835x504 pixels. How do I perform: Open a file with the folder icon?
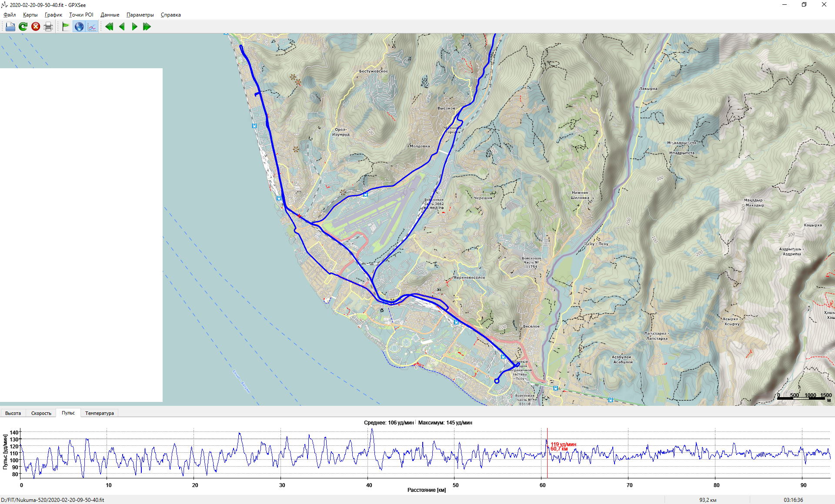click(x=10, y=27)
